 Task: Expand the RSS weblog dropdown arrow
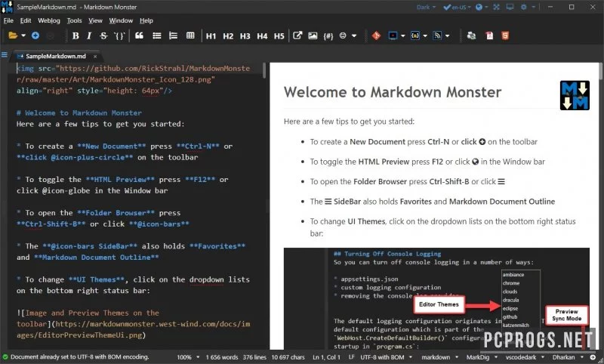(x=447, y=35)
